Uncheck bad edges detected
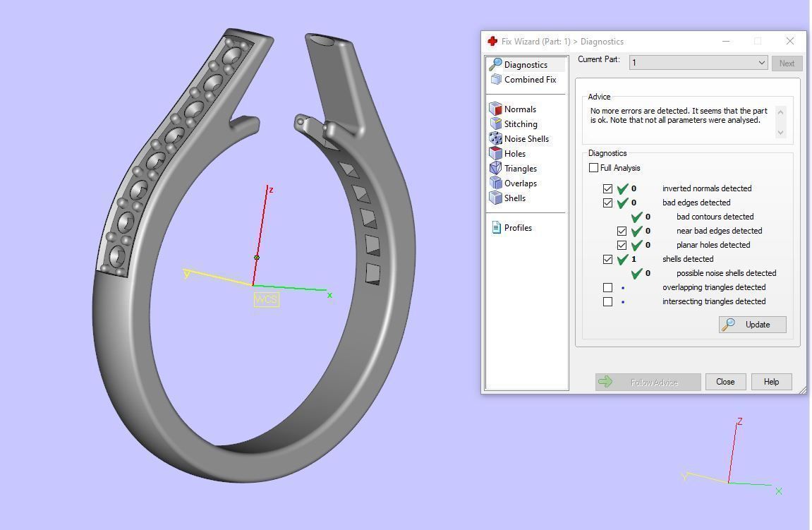Viewport: 812px width, 530px height. [x=607, y=203]
